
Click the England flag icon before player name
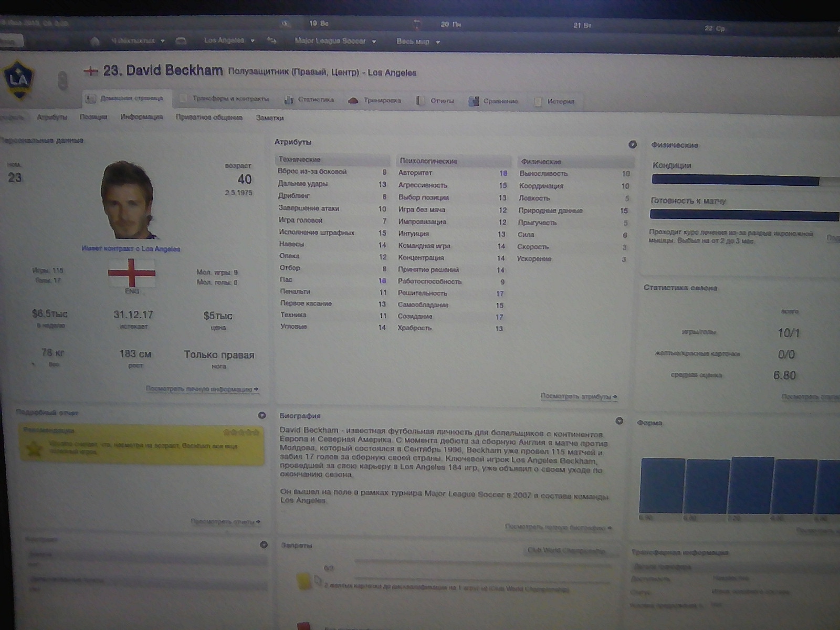(x=91, y=71)
